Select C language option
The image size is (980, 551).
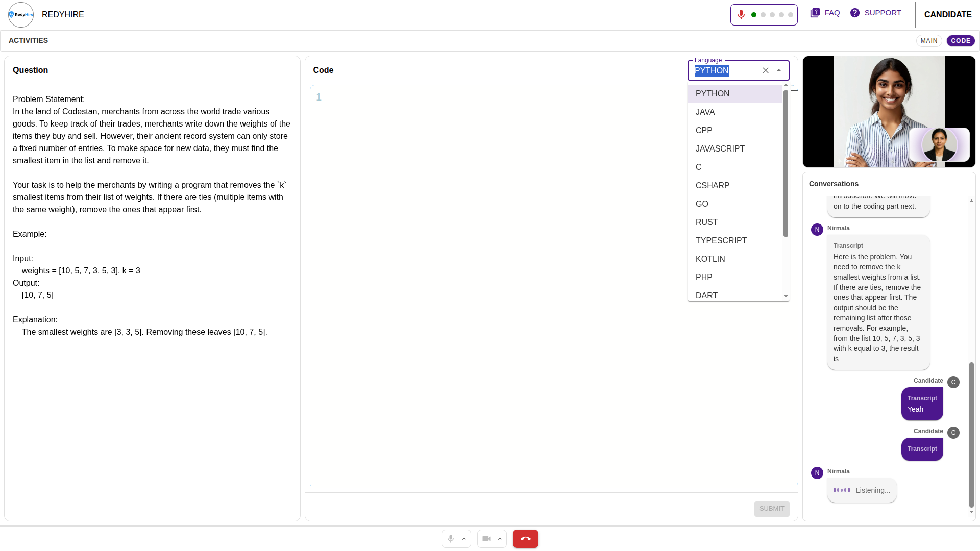point(734,167)
